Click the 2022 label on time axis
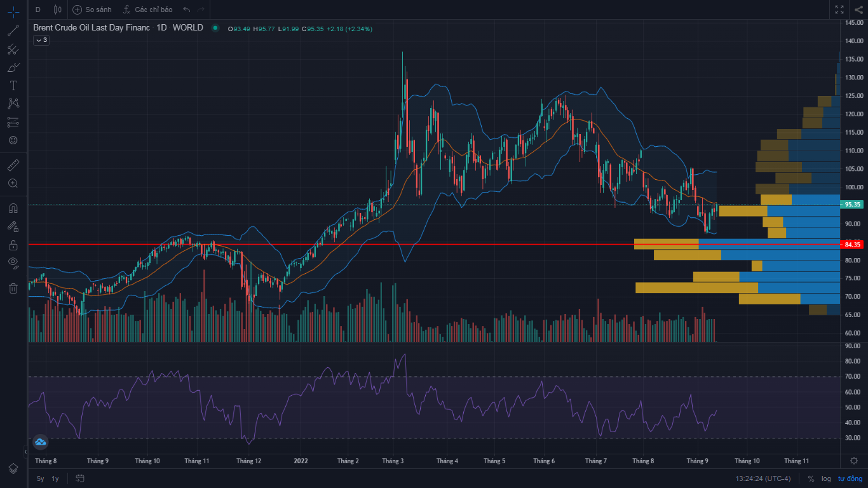 point(301,461)
